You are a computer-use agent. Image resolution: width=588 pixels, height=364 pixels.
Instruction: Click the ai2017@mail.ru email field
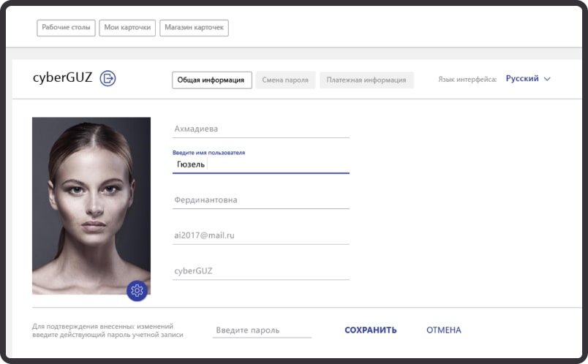click(x=260, y=235)
